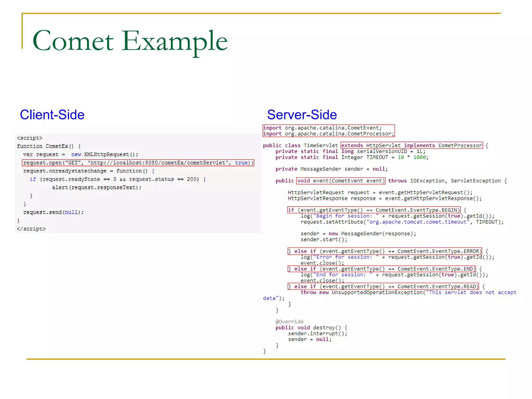Click the throw new UnsupportedOperationException line
The image size is (532, 399).
click(409, 292)
